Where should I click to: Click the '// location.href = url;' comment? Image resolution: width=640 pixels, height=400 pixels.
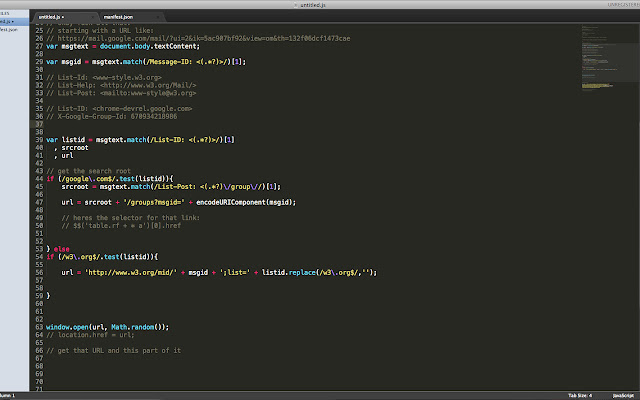click(90, 335)
